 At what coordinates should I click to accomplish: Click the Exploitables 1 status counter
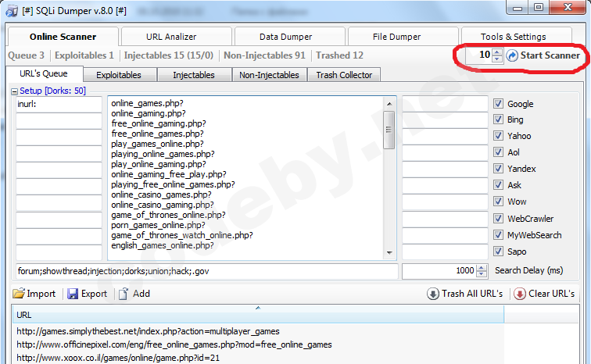tap(84, 55)
